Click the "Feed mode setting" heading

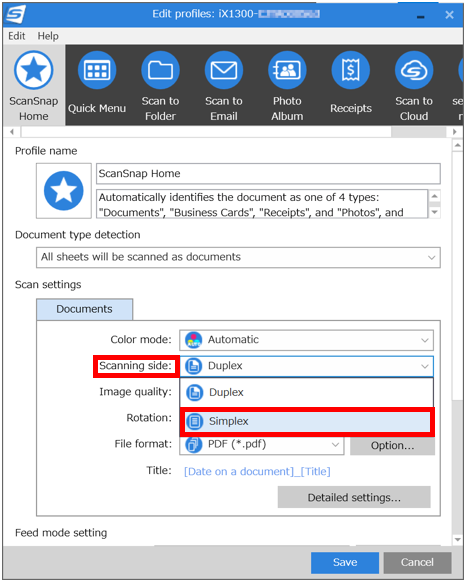(x=61, y=533)
